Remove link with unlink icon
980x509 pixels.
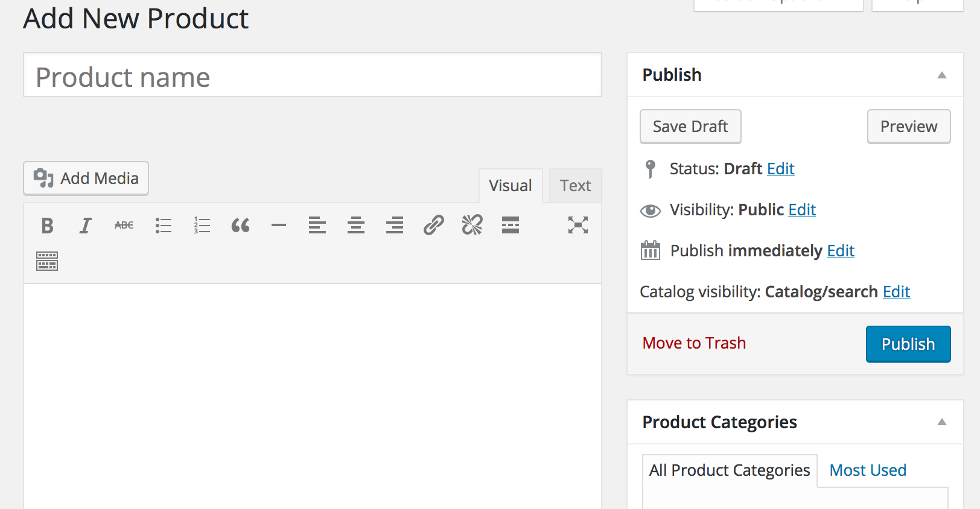pos(472,226)
